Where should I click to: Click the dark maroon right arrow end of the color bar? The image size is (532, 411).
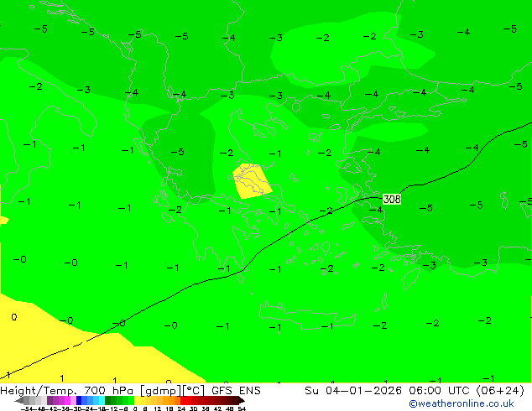point(241,401)
